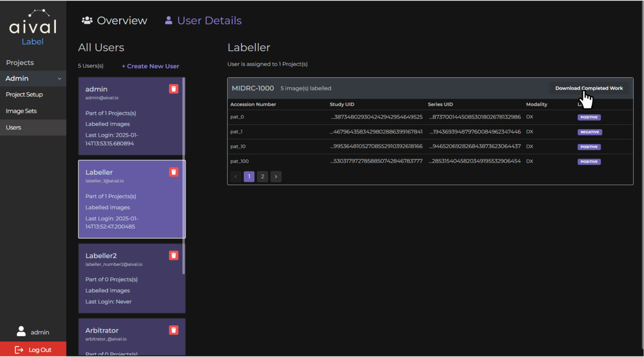Remove Labeller2 using its delete icon
The width and height of the screenshot is (644, 357).
(x=173, y=255)
